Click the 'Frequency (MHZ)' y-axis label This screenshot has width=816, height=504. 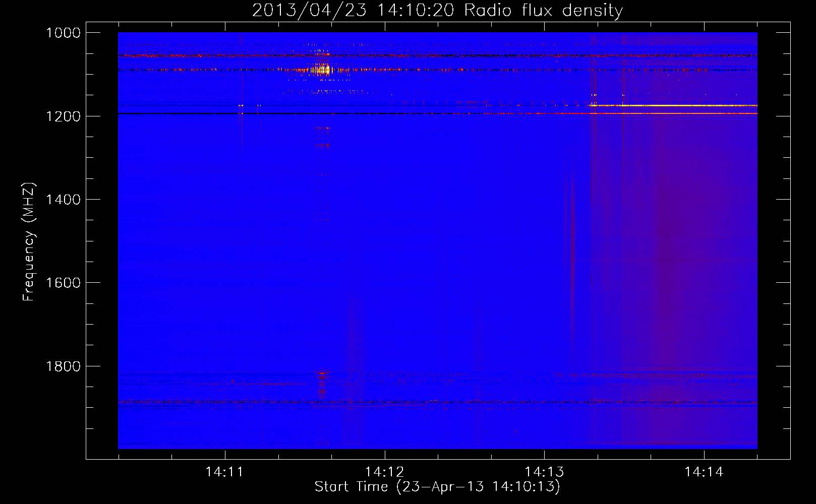[x=29, y=242]
